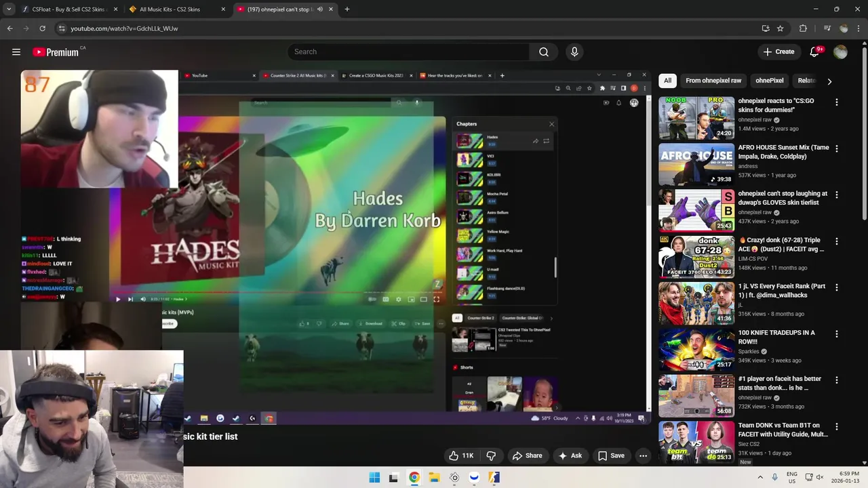View site information icon in address bar
868x488 pixels.
62,28
